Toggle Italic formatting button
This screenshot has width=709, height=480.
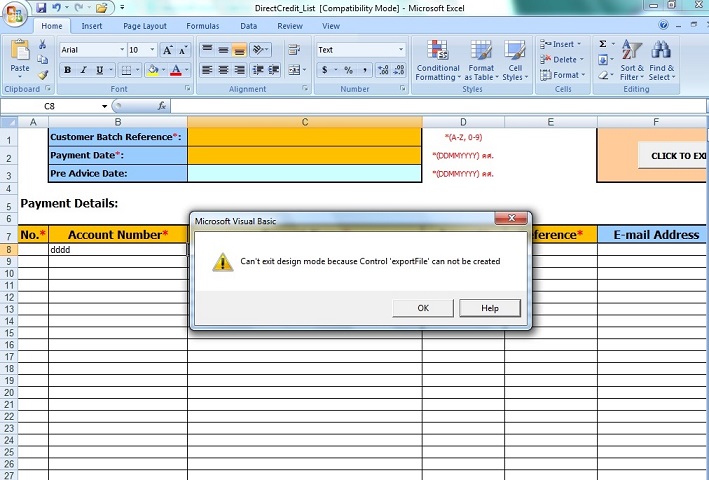tap(83, 70)
